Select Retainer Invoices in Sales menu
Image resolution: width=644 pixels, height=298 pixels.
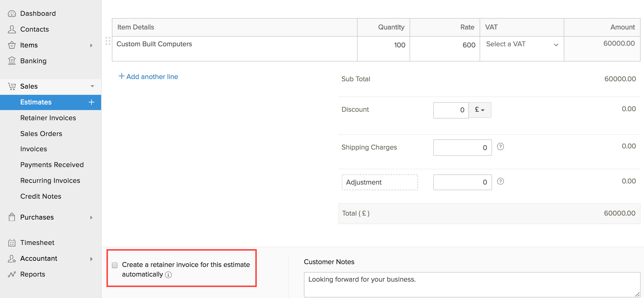coord(48,118)
